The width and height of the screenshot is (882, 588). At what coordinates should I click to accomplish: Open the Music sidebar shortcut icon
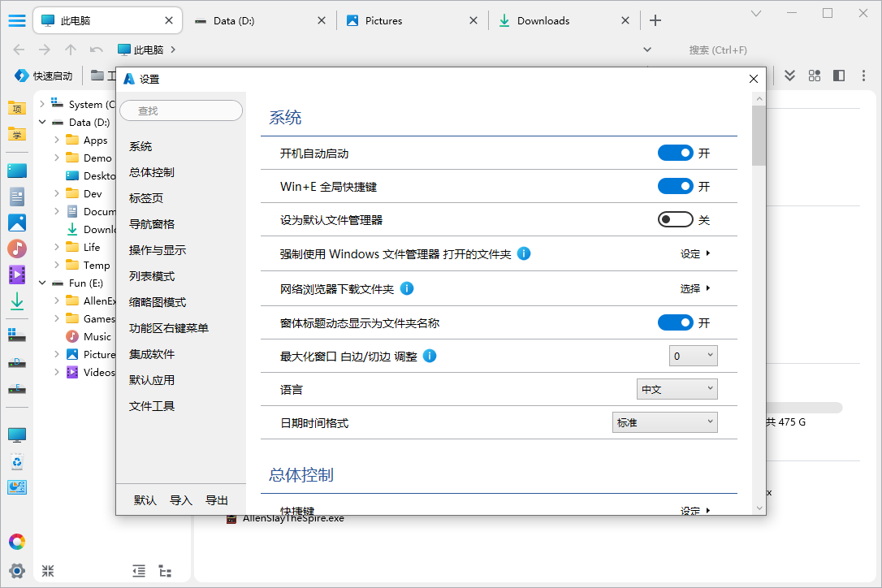[x=17, y=249]
